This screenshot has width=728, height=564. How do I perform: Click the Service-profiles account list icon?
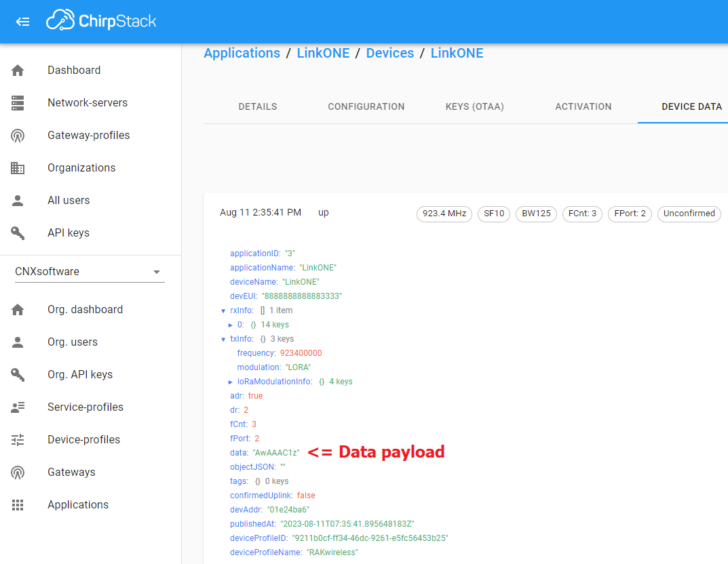tap(18, 407)
